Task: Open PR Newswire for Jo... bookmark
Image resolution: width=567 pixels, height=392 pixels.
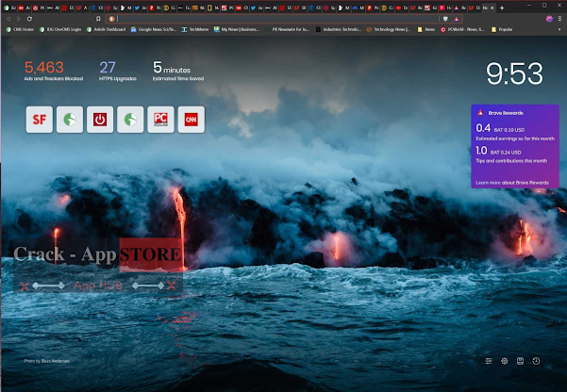Action: pos(288,29)
